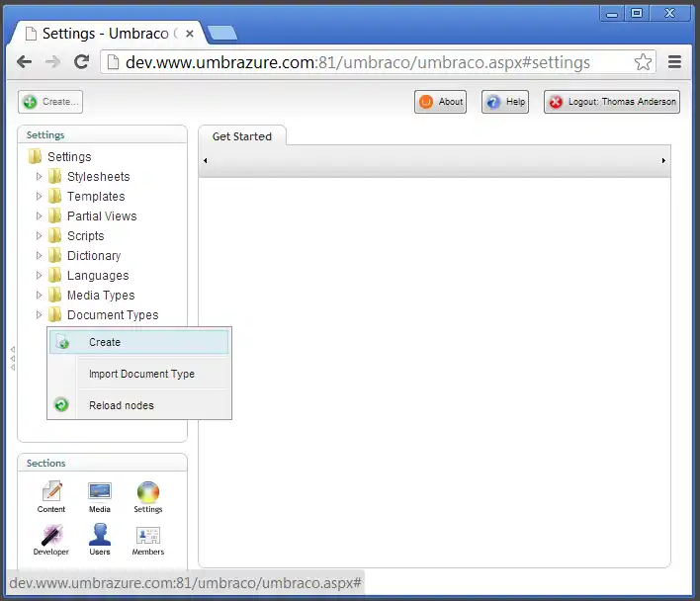
Task: Select the Get Started tab
Action: [x=242, y=136]
